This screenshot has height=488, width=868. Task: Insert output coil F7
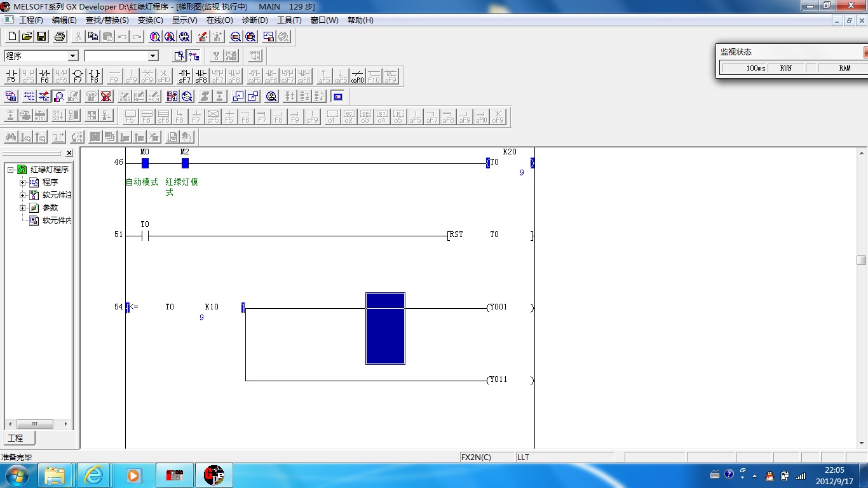pos(78,76)
